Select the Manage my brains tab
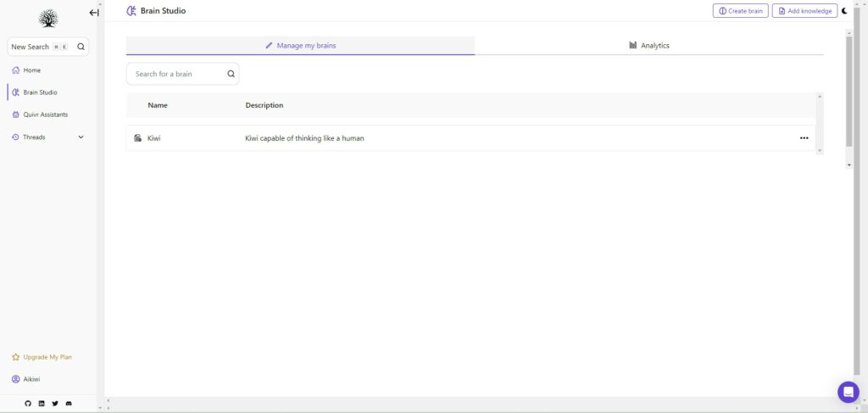The image size is (868, 413). (300, 46)
